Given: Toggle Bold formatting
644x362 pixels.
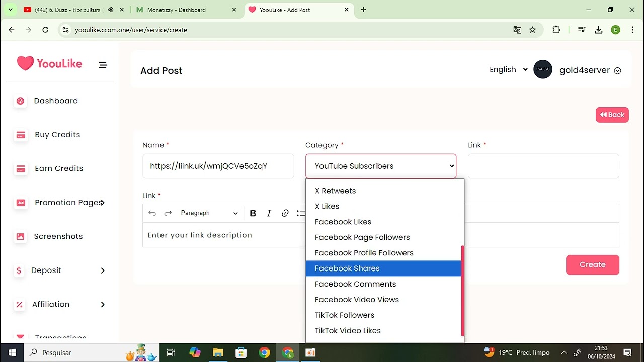Looking at the screenshot, I should tap(253, 213).
